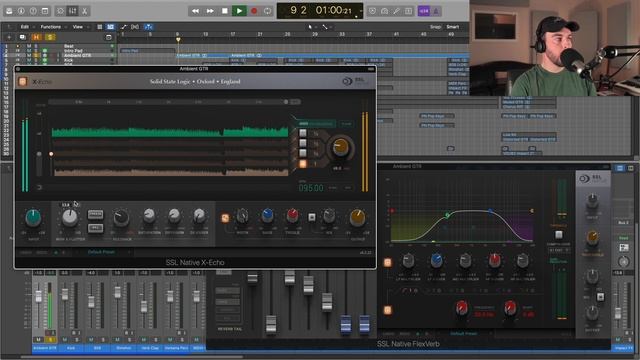Image resolution: width=640 pixels, height=360 pixels.
Task: Click the Undo text in X-Echo footer
Action: click(x=25, y=253)
